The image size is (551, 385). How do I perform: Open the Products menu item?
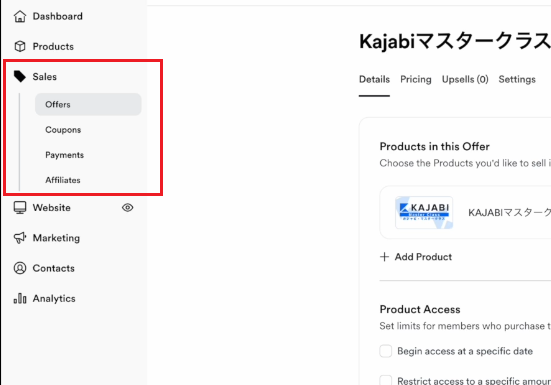point(53,46)
